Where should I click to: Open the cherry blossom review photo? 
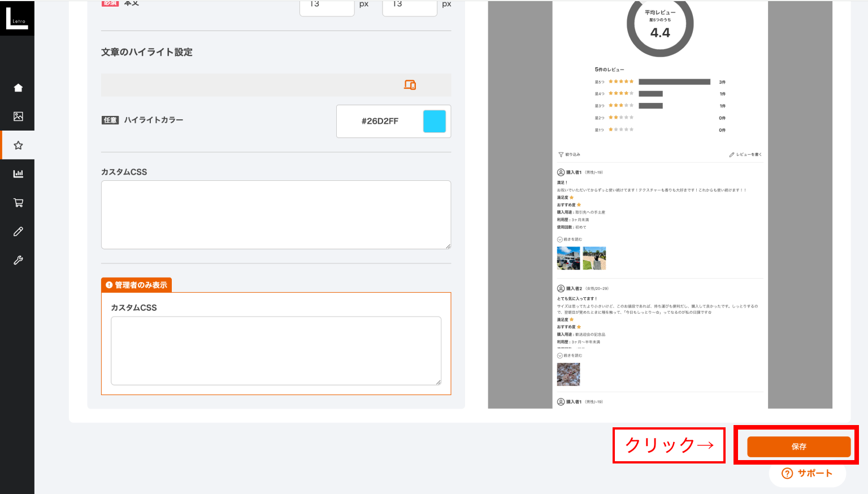568,374
